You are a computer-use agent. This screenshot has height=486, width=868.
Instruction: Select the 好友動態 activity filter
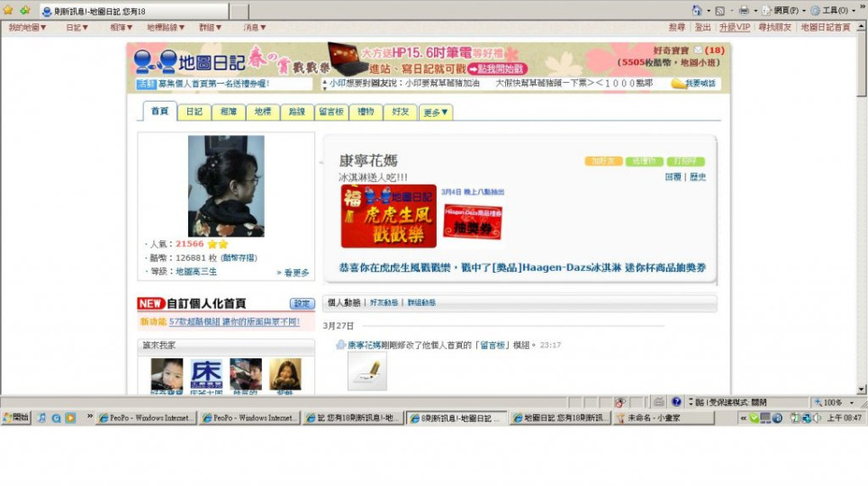pyautogui.click(x=384, y=303)
